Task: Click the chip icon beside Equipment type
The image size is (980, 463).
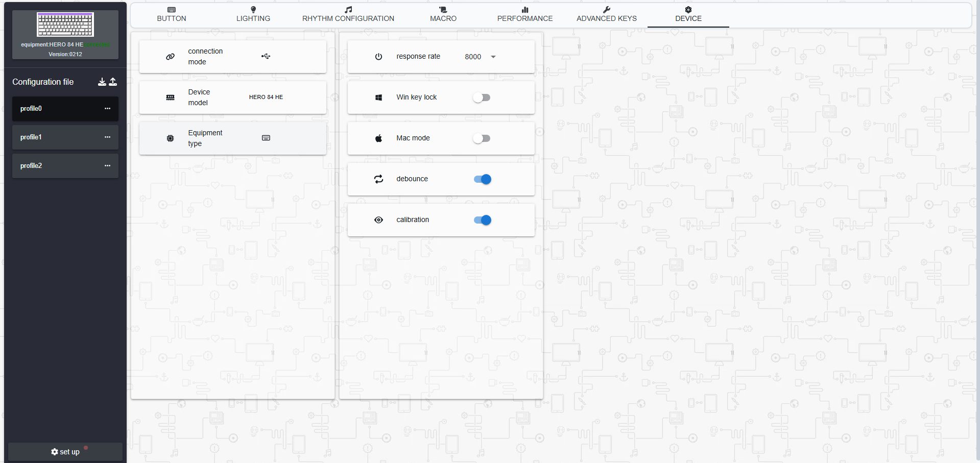Action: coord(171,138)
